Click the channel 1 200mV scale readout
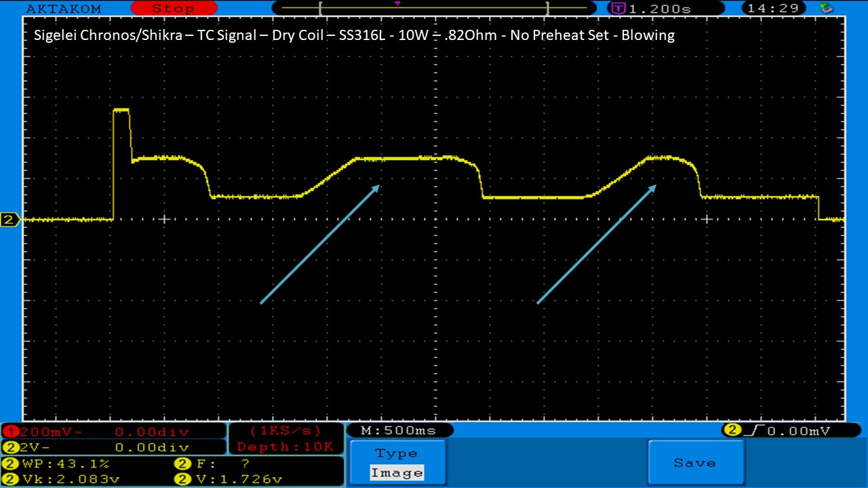Screen dimensions: 868x488 (52, 431)
